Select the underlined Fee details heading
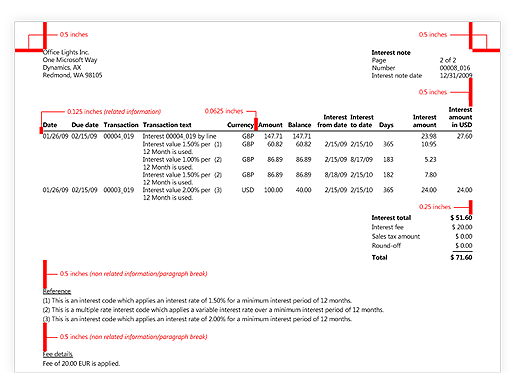The height and width of the screenshot is (373, 515). click(x=58, y=354)
